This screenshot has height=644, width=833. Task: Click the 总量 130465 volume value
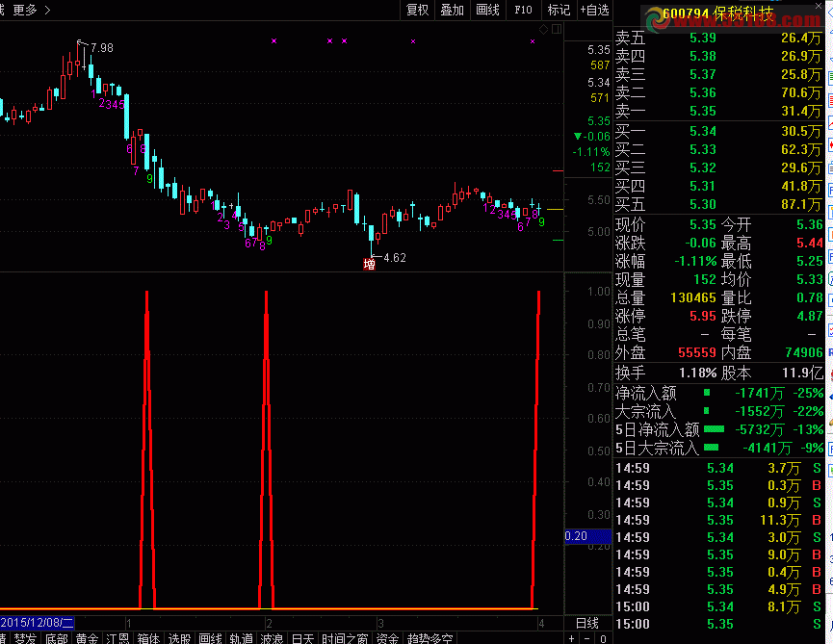pos(693,297)
